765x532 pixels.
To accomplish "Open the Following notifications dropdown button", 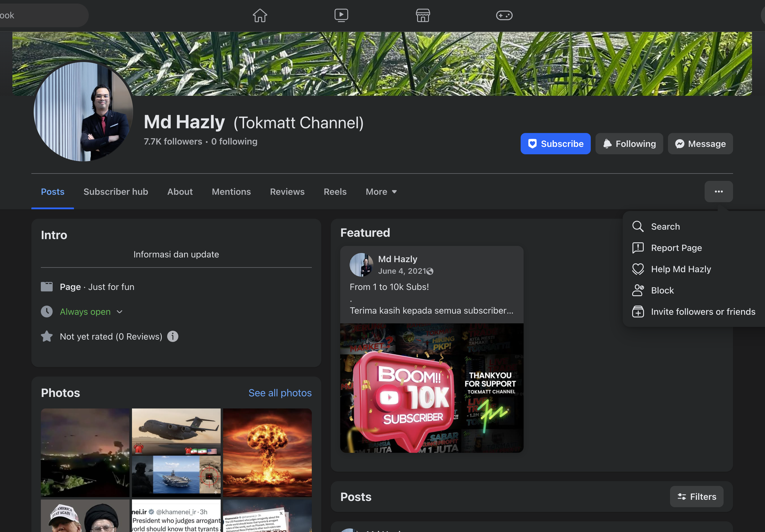I will click(x=629, y=144).
